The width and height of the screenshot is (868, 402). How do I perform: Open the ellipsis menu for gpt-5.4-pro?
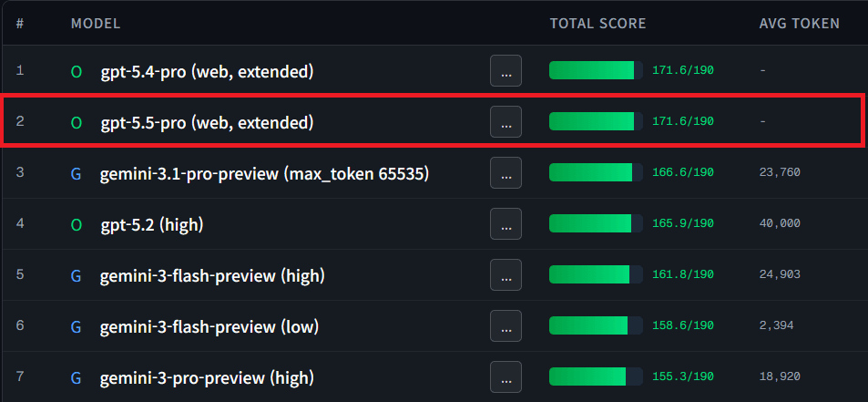coord(505,71)
